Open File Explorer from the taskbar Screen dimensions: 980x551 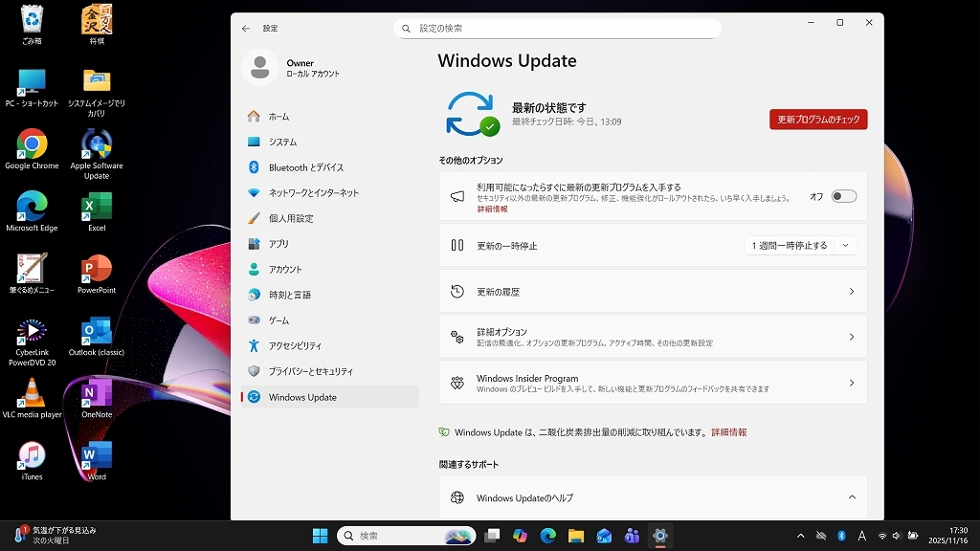[575, 536]
